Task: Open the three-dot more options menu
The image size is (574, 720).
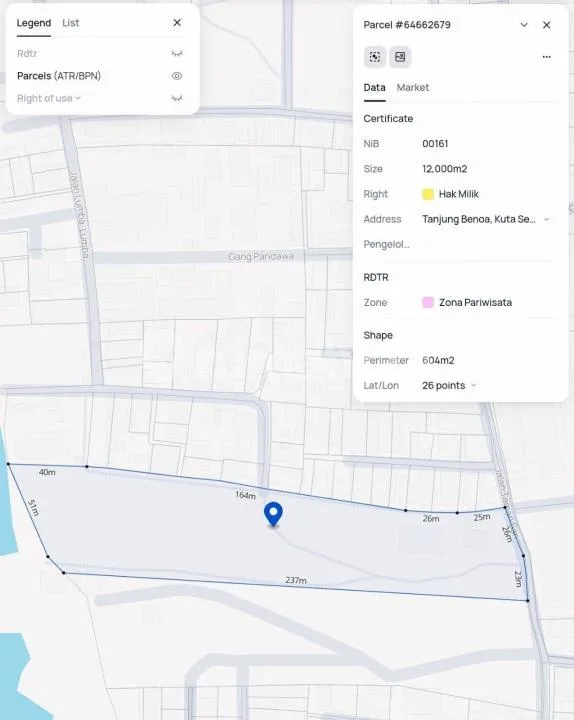Action: pyautogui.click(x=546, y=57)
